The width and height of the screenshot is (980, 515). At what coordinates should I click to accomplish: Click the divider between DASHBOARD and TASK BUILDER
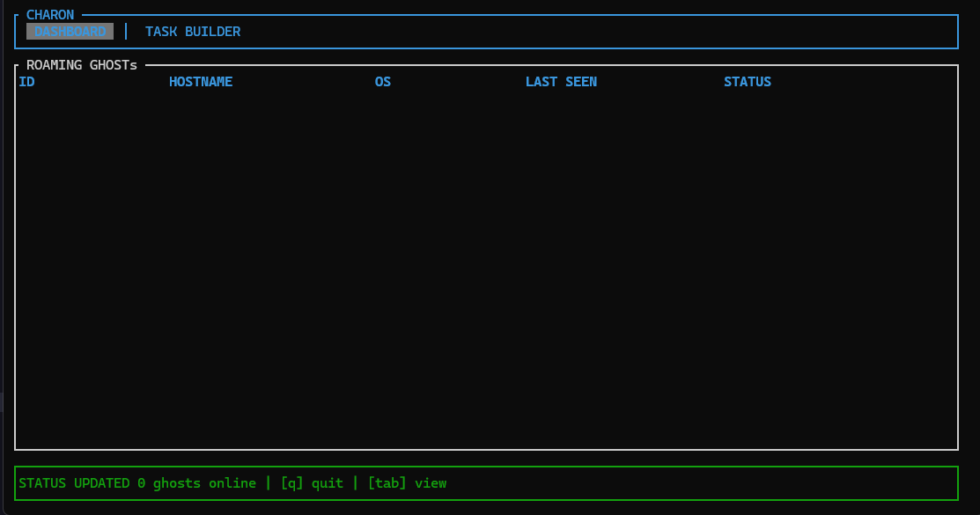tap(126, 32)
